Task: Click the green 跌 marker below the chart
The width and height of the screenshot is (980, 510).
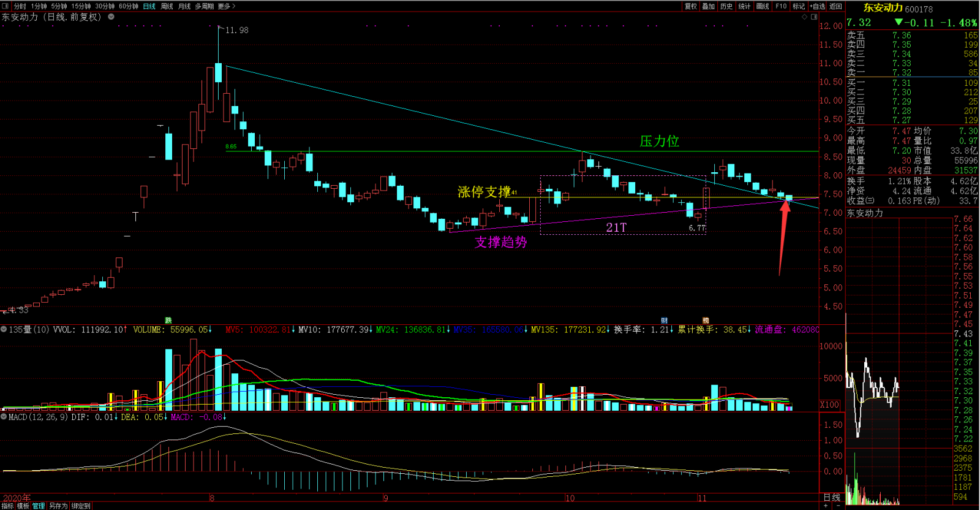Action: [168, 321]
